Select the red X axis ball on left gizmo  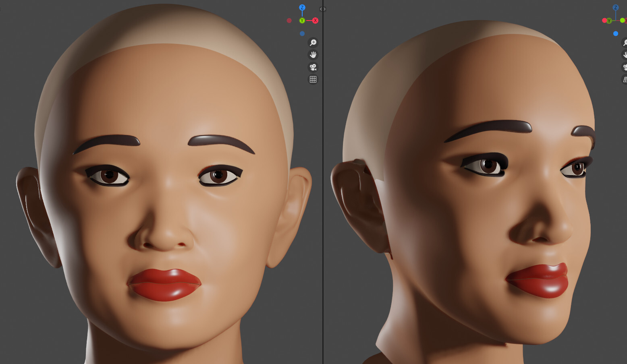pos(316,20)
